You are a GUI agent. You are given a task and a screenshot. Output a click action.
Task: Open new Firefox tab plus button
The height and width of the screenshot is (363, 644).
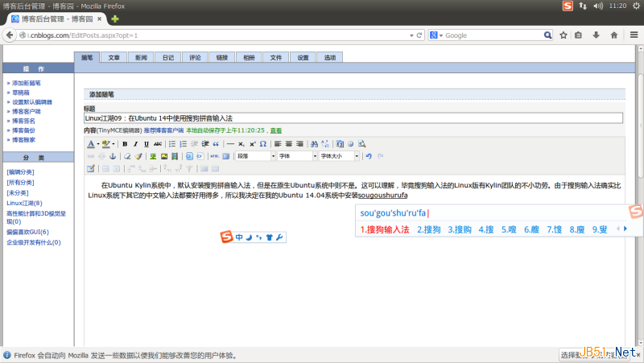(115, 19)
